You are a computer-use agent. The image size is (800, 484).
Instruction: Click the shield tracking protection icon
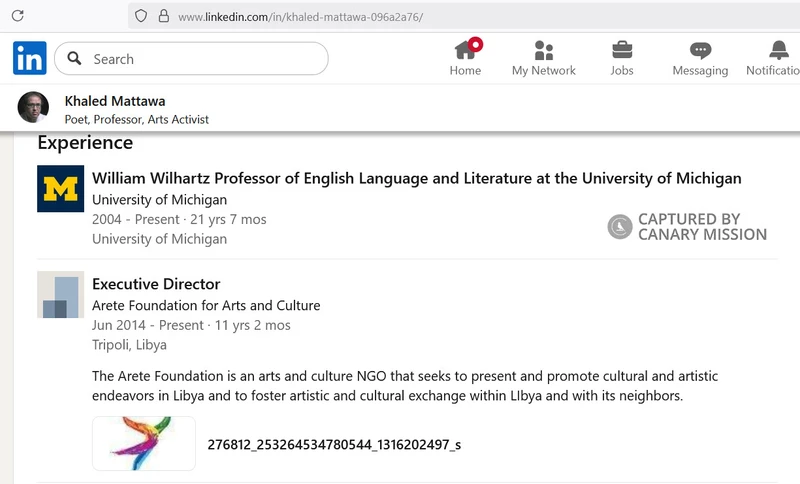141,16
